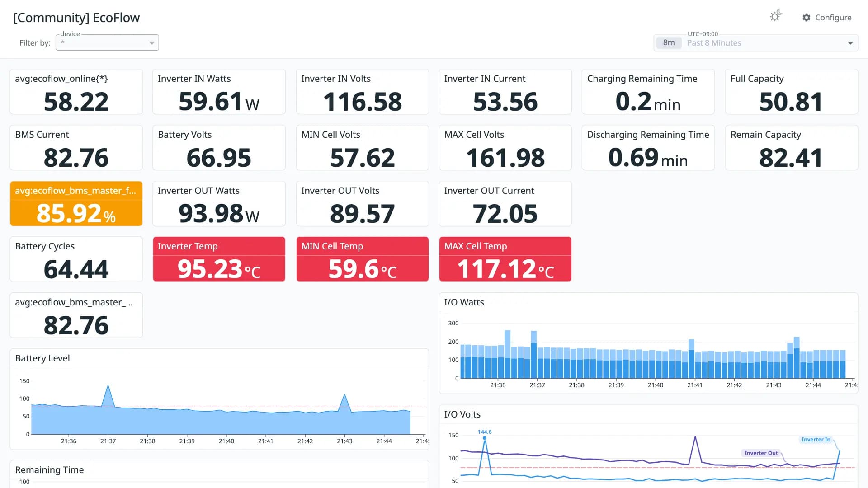Toggle the dark/light theme sun-moon icon

[x=776, y=16]
